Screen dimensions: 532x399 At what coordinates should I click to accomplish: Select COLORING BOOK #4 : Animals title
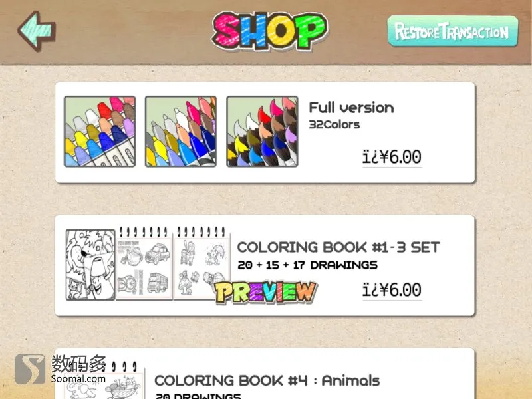(x=267, y=380)
